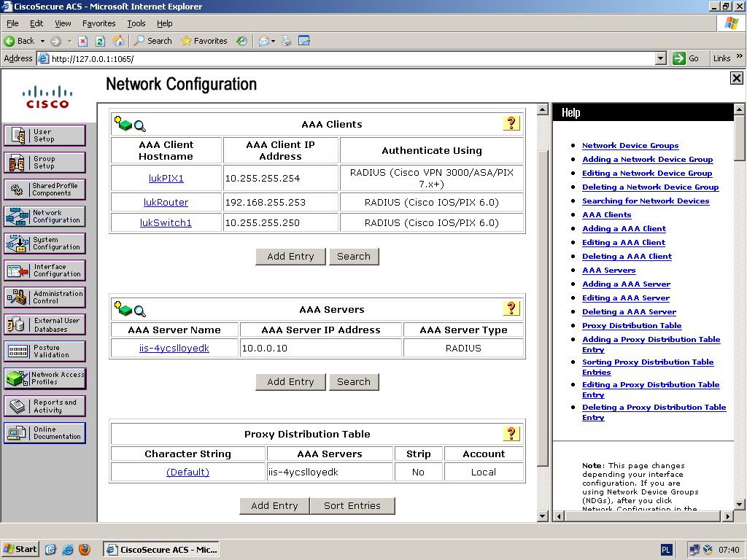Open Network Device Groups help link
Viewport: 747px width, 560px height.
tap(630, 146)
